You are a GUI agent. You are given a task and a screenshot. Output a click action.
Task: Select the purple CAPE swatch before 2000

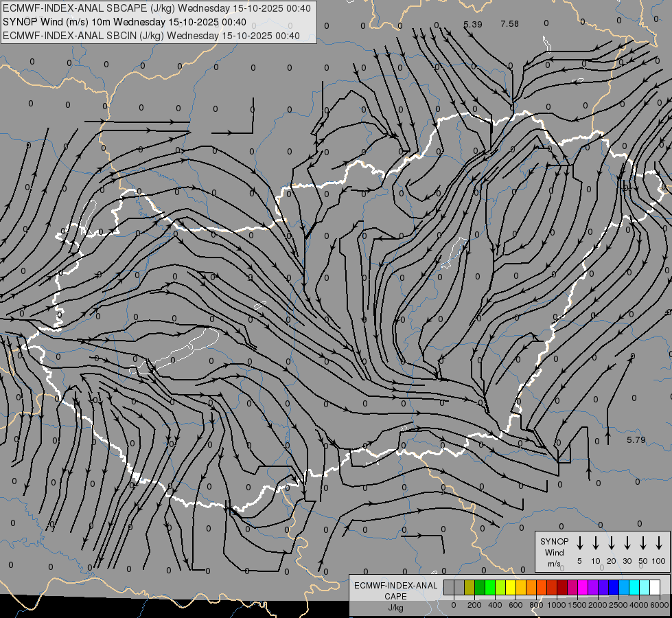pos(593,587)
